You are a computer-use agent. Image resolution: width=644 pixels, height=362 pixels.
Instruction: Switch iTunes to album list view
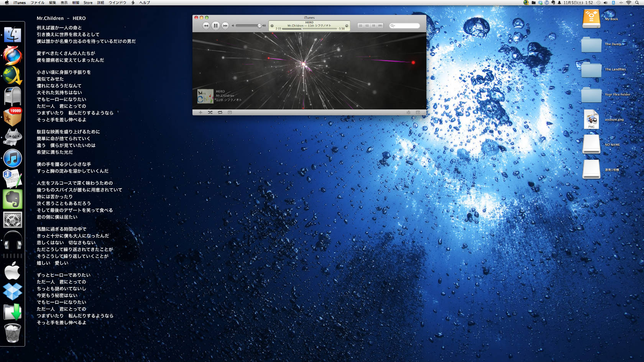click(367, 26)
